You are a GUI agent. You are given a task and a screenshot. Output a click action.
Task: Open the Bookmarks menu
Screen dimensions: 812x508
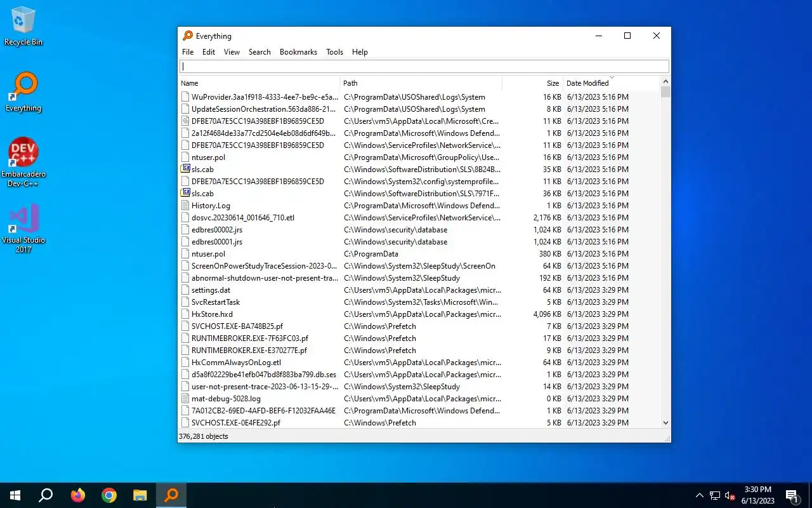pyautogui.click(x=298, y=52)
